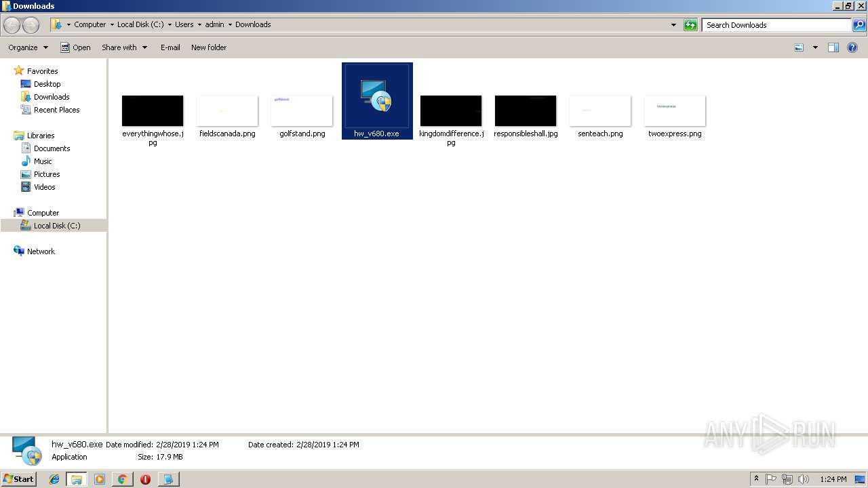Show hidden tray icons arrow
Viewport: 868px width, 488px height.
point(757,479)
